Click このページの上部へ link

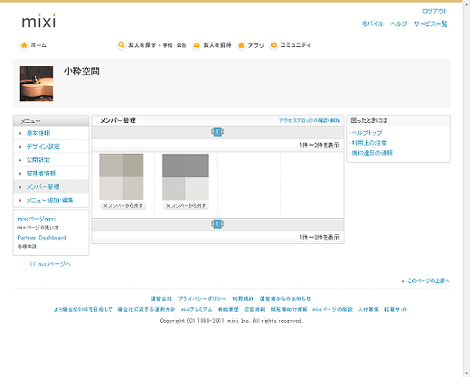click(428, 281)
